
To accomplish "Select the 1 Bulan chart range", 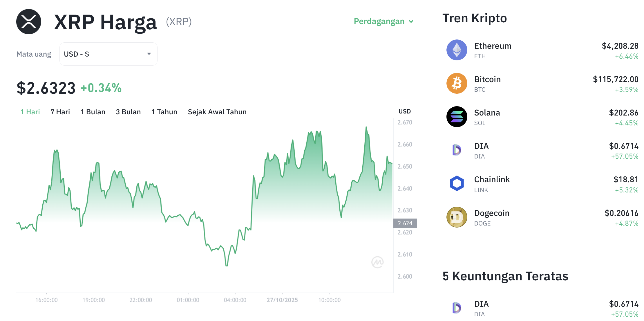I will pos(93,112).
